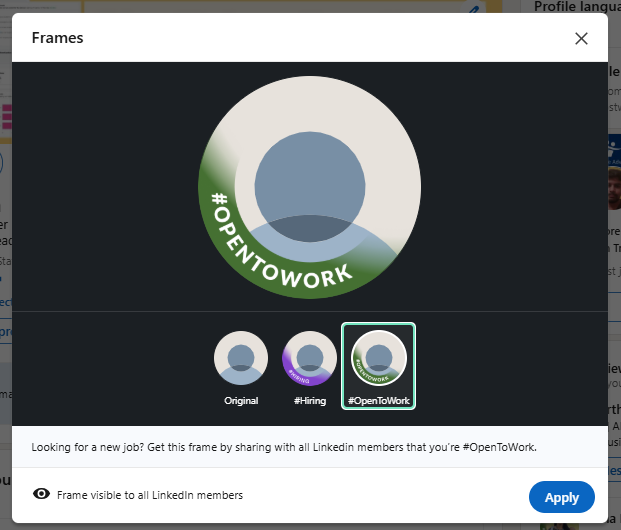Choose the #Hiring frame thumbnail
The image size is (621, 530).
(309, 358)
